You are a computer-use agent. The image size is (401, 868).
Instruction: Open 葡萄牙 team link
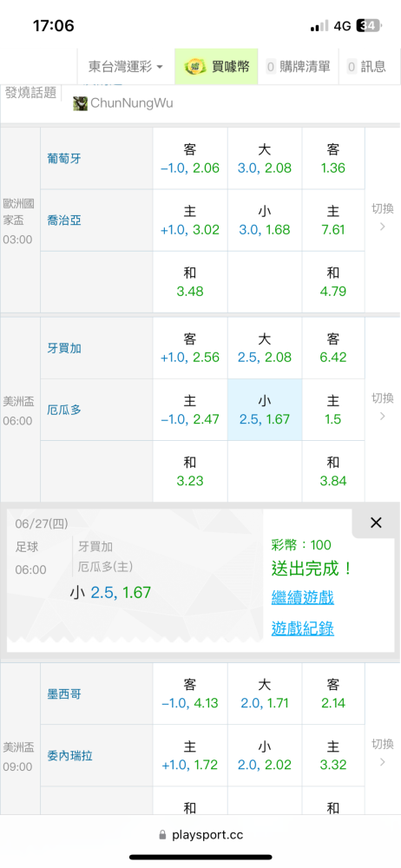tap(64, 158)
